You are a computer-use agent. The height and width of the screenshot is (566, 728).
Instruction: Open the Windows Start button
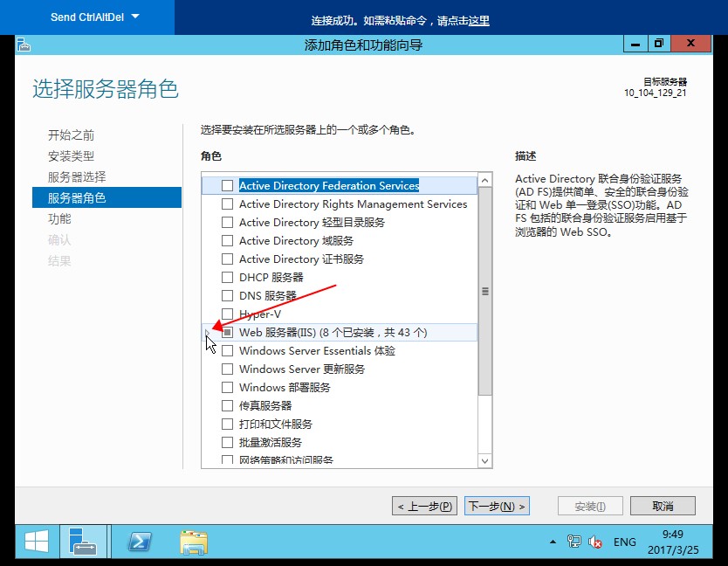pos(37,542)
